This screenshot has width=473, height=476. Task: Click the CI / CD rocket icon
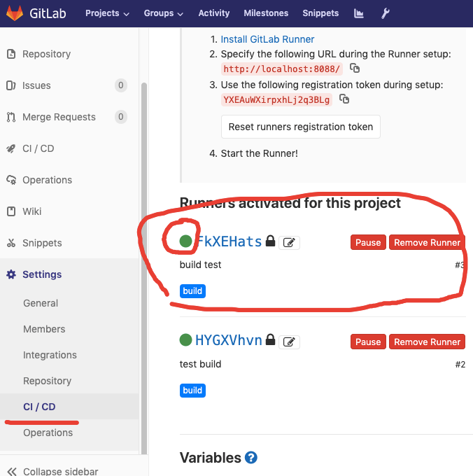coord(11,148)
